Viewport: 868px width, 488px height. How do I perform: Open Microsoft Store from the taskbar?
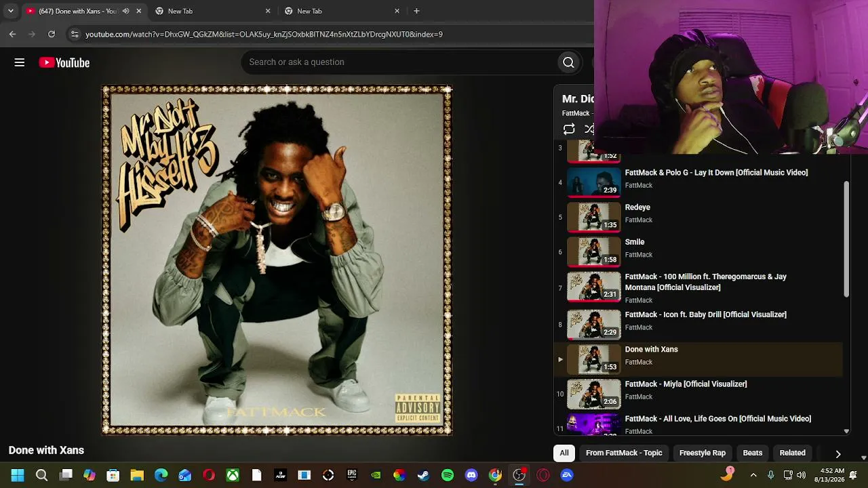113,475
